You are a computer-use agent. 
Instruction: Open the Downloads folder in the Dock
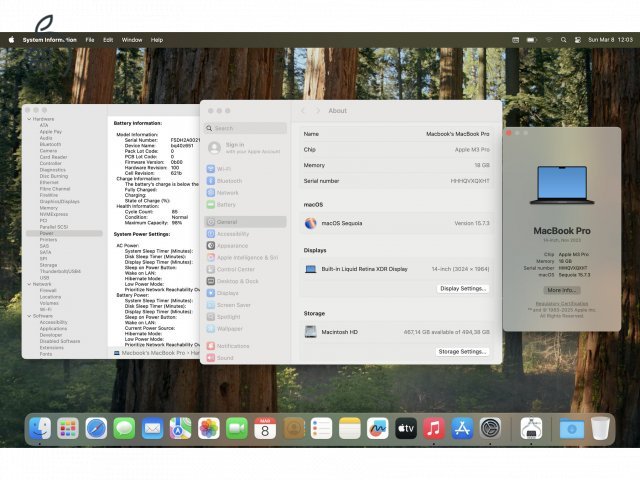(x=571, y=428)
